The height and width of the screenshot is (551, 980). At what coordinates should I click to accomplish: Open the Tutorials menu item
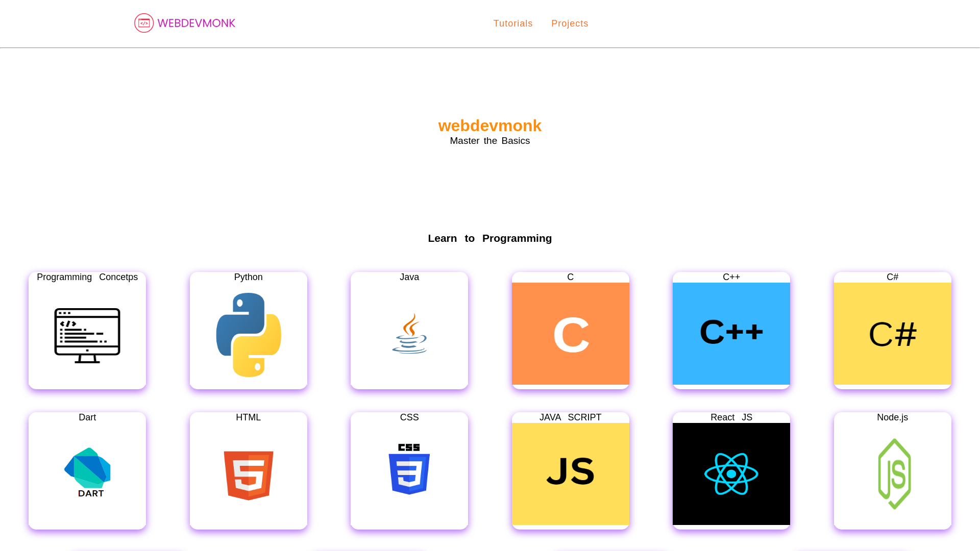point(513,23)
